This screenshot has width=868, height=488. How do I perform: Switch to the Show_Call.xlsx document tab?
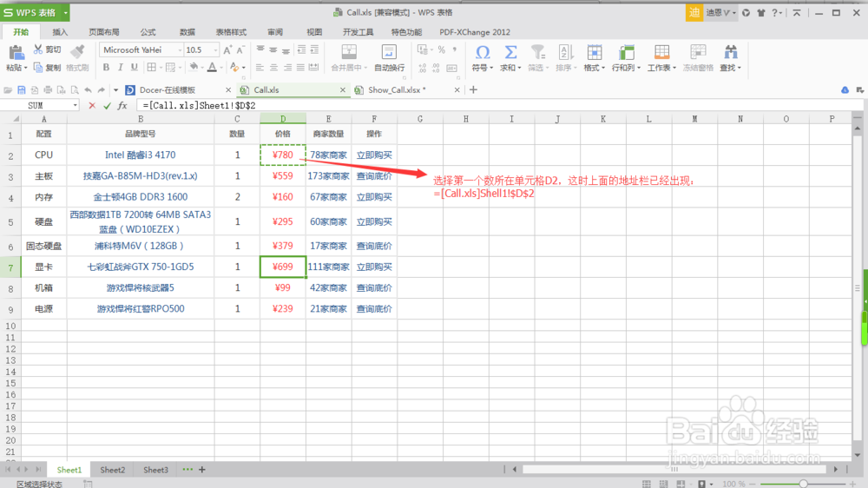pos(397,89)
